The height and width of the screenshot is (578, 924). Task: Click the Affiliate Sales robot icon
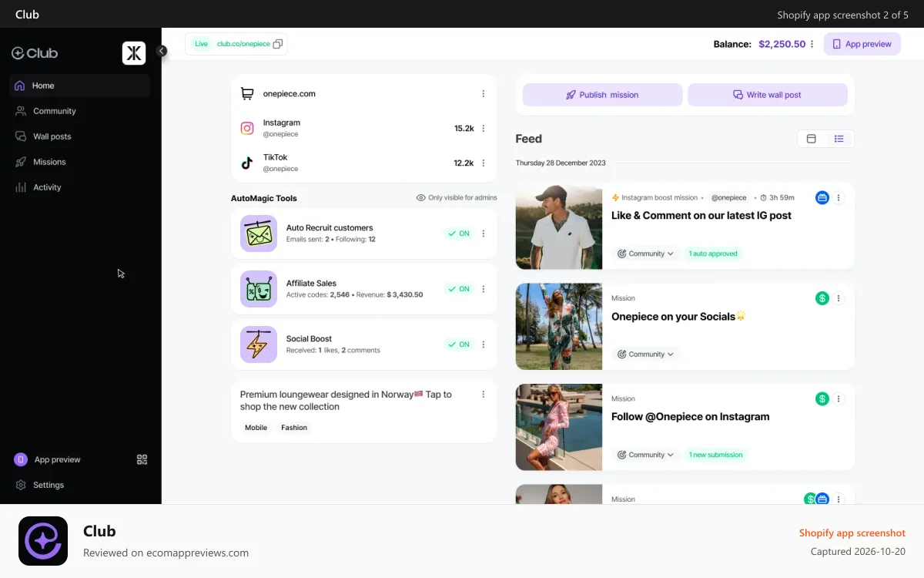click(259, 289)
